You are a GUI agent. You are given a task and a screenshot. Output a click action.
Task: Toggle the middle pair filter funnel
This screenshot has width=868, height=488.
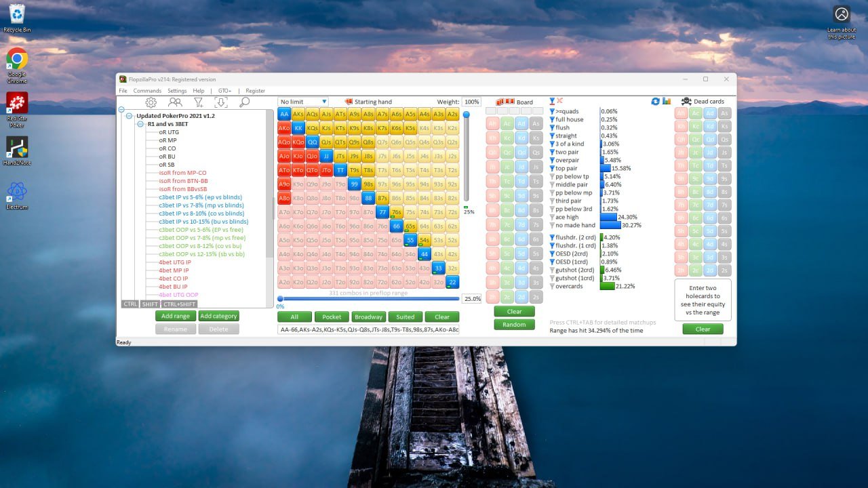(x=553, y=184)
